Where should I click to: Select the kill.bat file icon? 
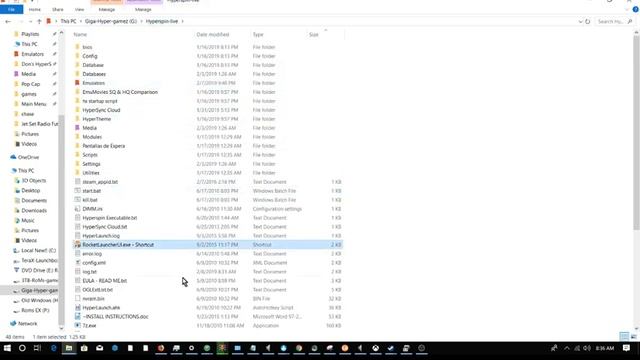click(x=77, y=200)
